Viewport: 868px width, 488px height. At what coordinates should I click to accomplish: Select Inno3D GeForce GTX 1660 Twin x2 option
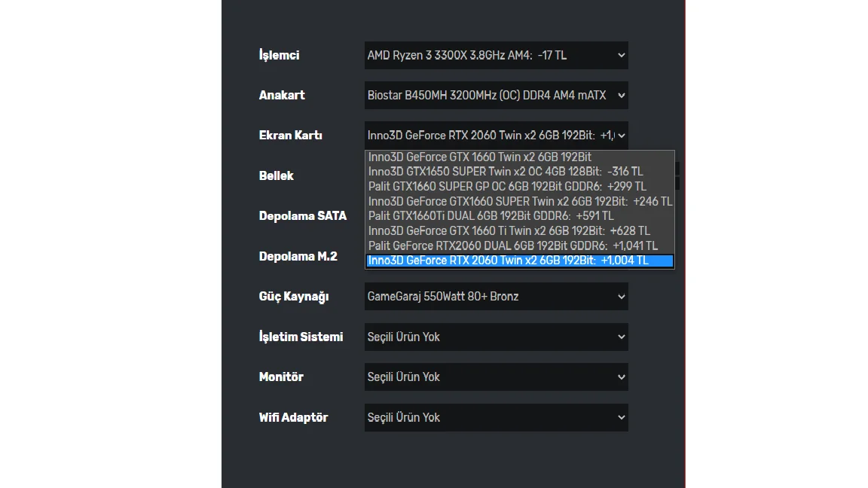[x=520, y=157]
